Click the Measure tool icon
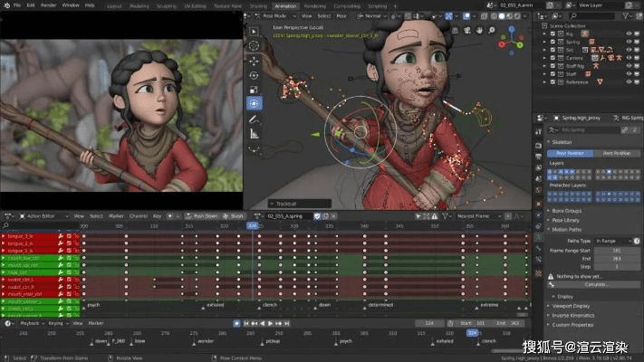This screenshot has height=362, width=644. (x=254, y=134)
